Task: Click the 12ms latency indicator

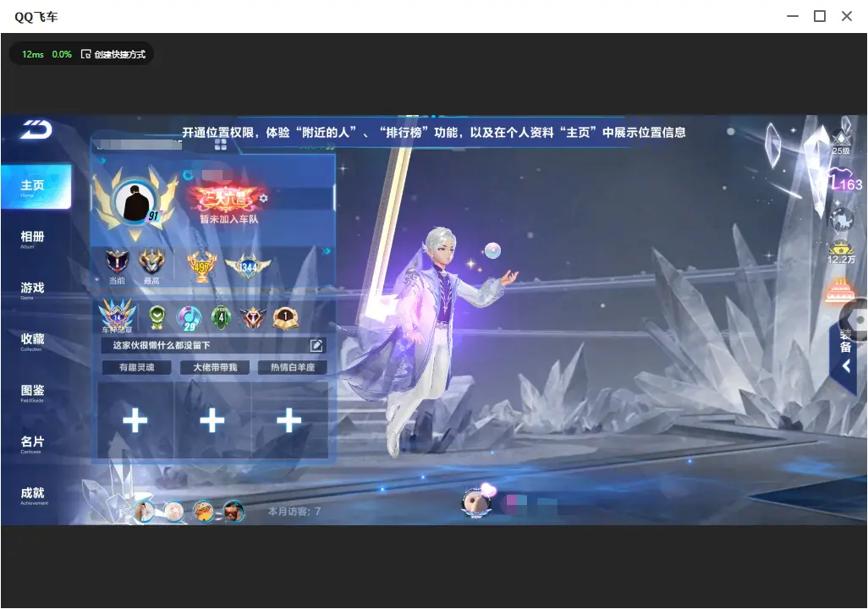Action: [x=33, y=54]
